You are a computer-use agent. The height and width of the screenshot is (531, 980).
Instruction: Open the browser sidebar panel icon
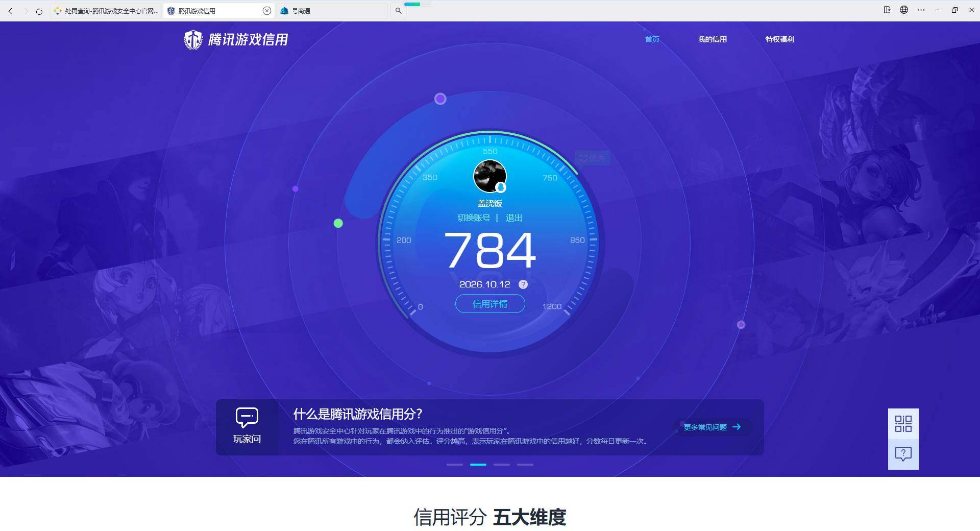coord(887,10)
